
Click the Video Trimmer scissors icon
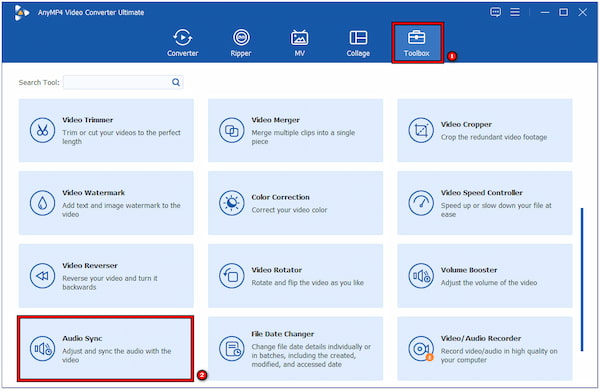[42, 131]
